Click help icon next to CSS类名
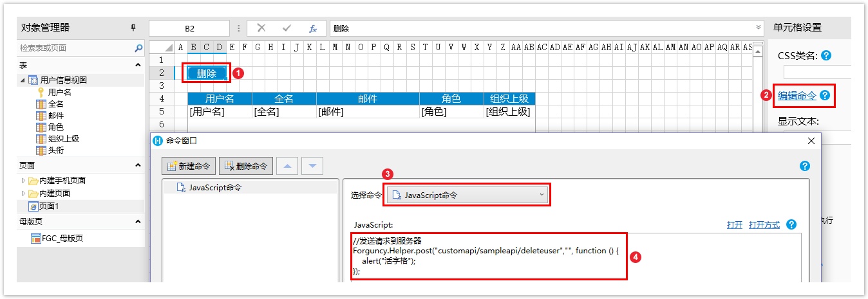Screen dimensions: 868x299 [826, 56]
